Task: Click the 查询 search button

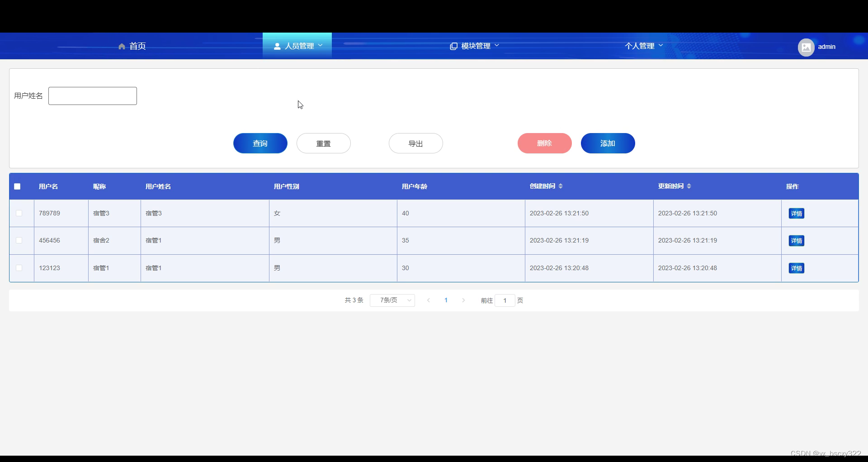Action: 260,143
